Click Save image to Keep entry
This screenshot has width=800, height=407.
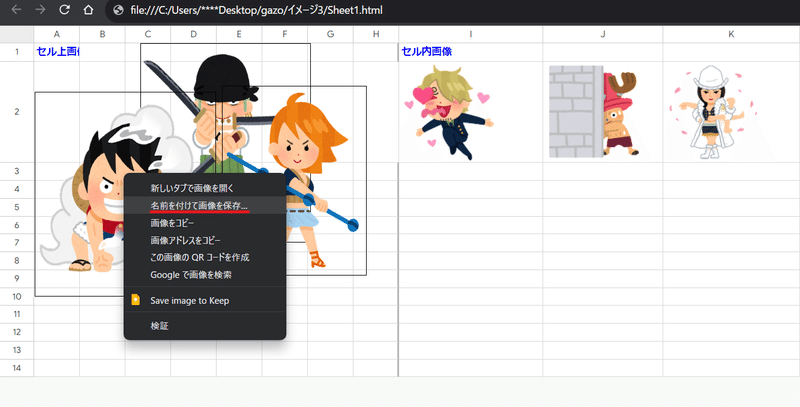coord(205,300)
